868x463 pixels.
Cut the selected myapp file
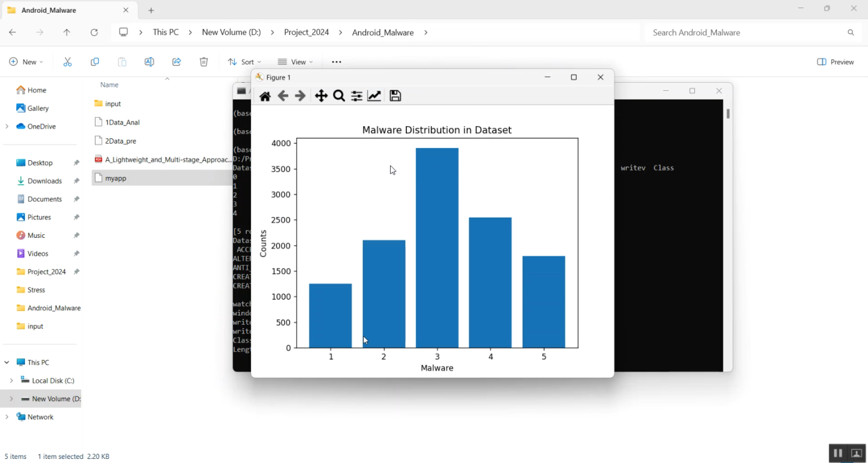click(68, 61)
